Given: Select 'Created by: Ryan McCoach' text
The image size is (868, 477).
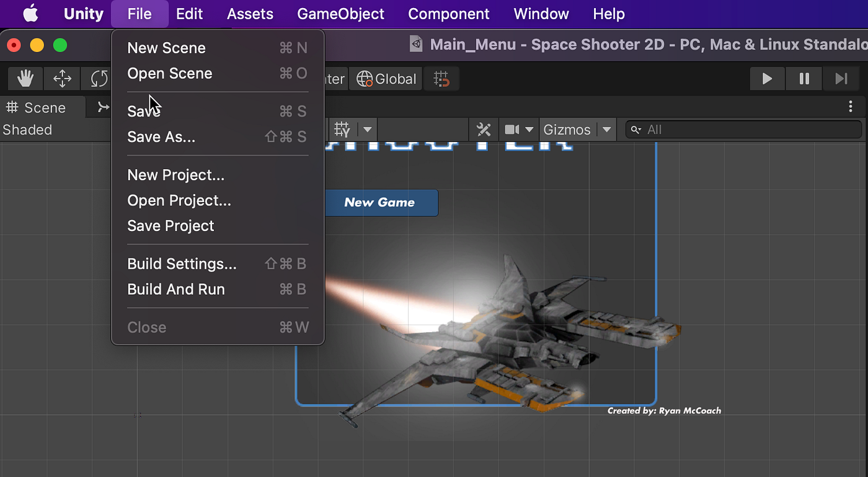Looking at the screenshot, I should (664, 410).
